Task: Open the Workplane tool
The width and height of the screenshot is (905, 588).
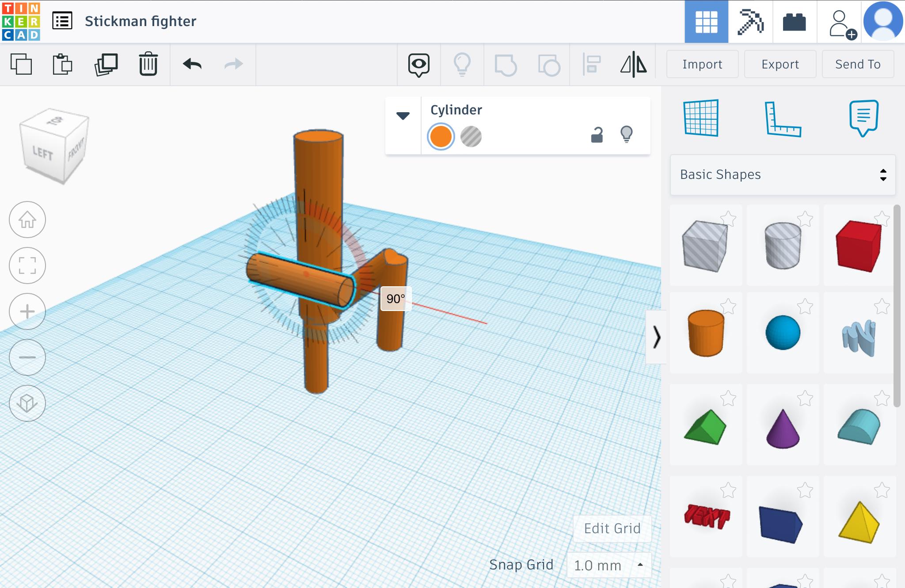Action: click(x=701, y=118)
